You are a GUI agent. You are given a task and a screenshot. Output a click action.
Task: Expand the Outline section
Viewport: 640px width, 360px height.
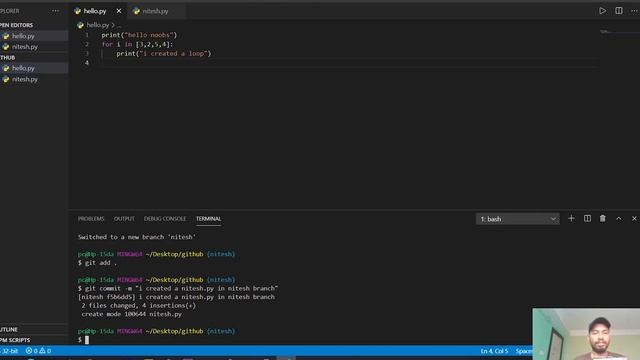click(x=9, y=329)
